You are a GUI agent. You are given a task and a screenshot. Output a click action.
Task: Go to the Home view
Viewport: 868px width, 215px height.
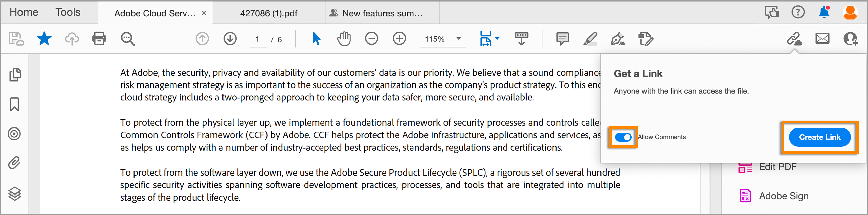pos(24,12)
